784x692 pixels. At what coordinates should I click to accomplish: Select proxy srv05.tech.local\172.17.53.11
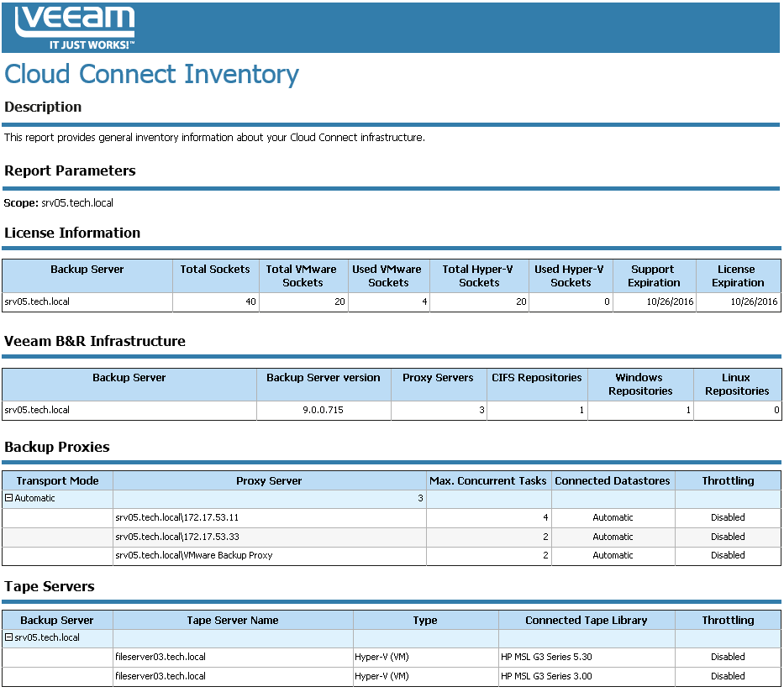click(177, 517)
